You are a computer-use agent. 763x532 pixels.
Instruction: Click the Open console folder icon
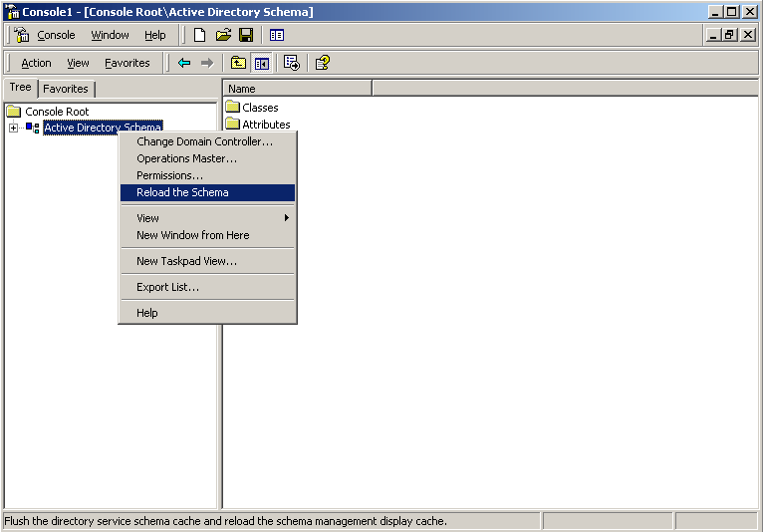click(x=223, y=35)
